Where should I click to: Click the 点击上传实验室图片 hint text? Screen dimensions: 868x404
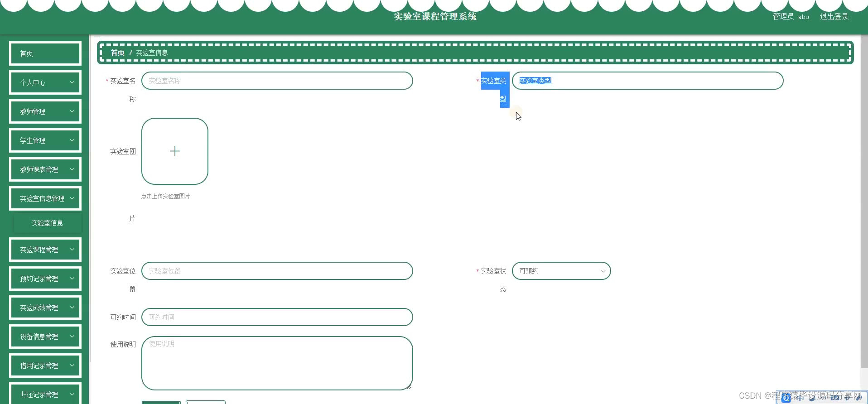pos(165,196)
